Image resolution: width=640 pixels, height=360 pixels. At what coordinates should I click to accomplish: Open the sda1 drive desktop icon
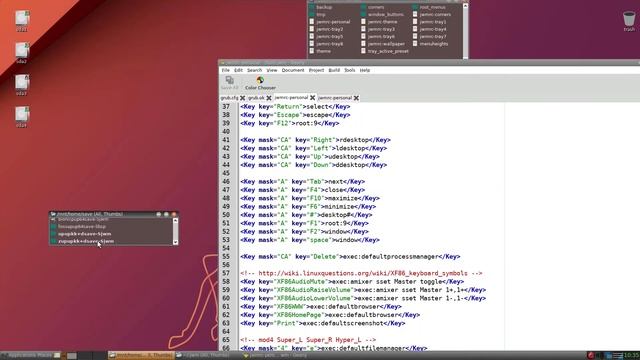coord(22,20)
